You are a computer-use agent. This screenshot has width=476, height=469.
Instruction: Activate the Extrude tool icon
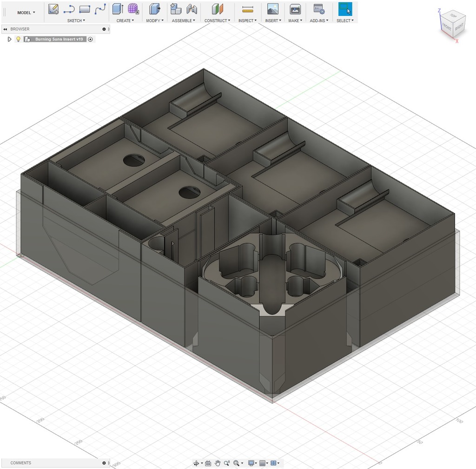(118, 9)
